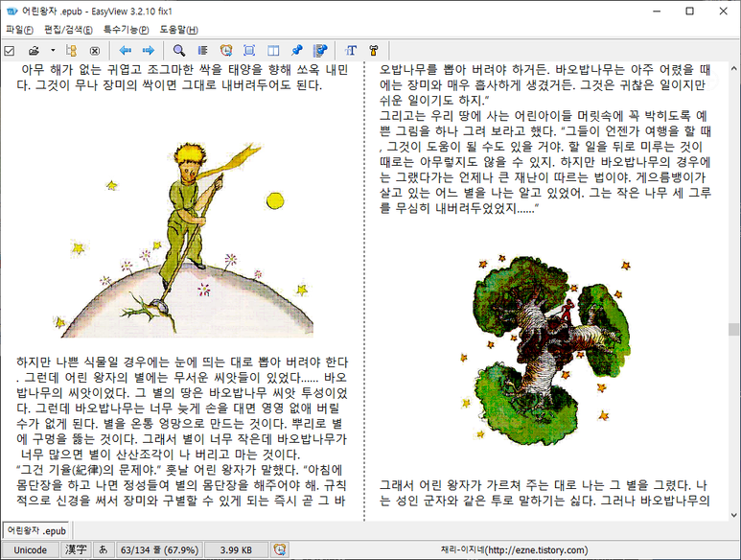Toggle fullscreen view icon
The image size is (741, 560).
(x=249, y=50)
